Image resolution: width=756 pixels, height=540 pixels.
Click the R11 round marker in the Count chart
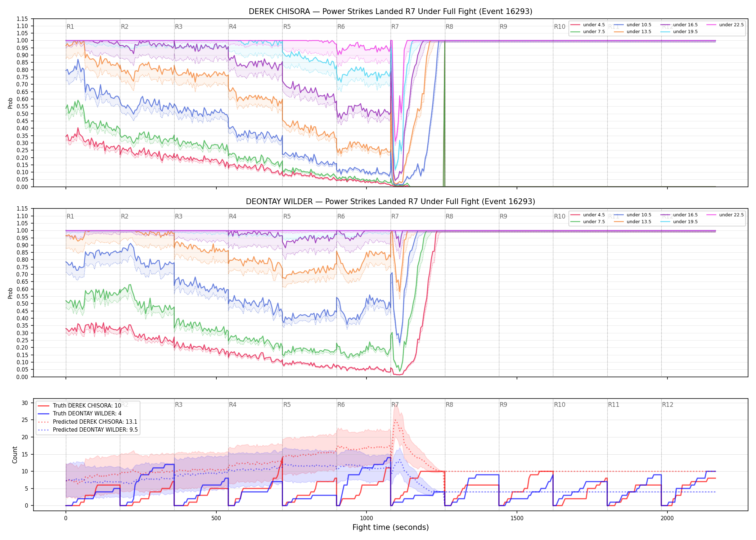(x=613, y=405)
